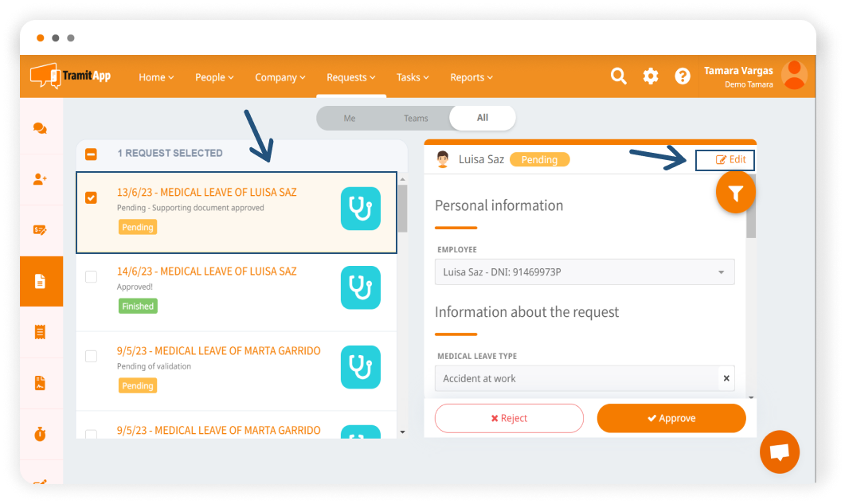Open help question mark icon
Screen dimensions: 845x504
683,76
